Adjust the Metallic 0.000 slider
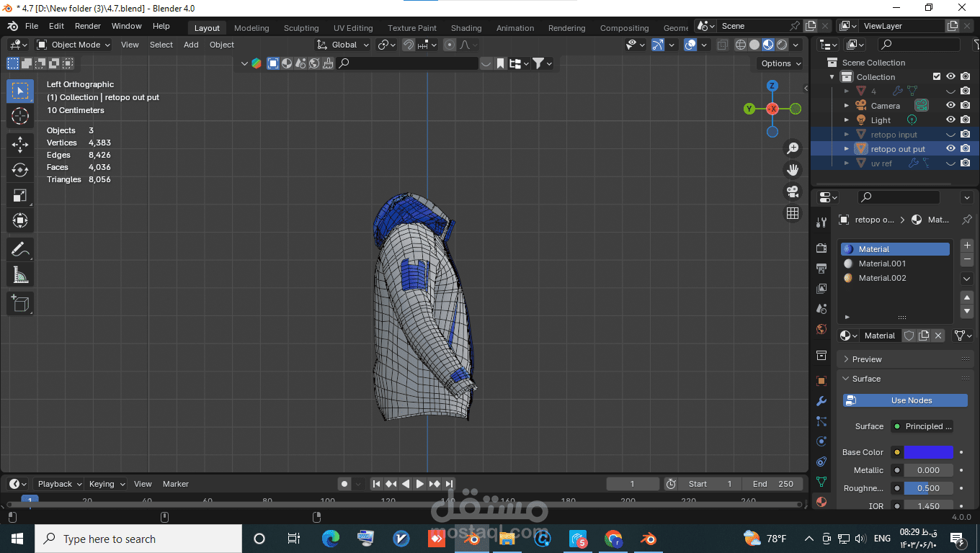Image resolution: width=980 pixels, height=553 pixels. (928, 470)
